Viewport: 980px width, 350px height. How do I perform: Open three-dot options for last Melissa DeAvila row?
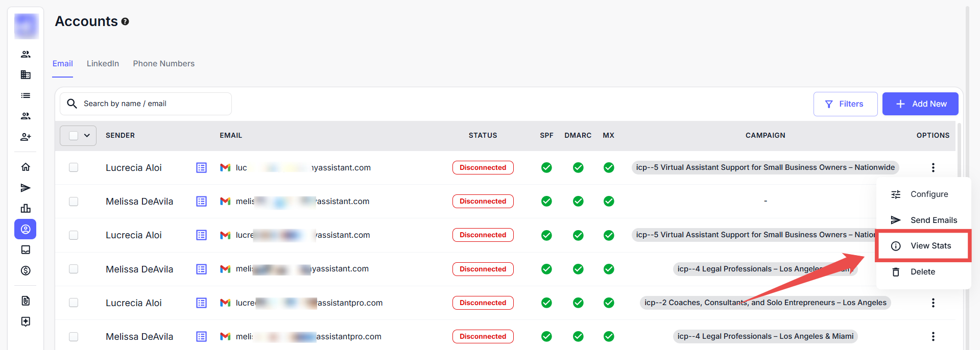pyautogui.click(x=933, y=336)
